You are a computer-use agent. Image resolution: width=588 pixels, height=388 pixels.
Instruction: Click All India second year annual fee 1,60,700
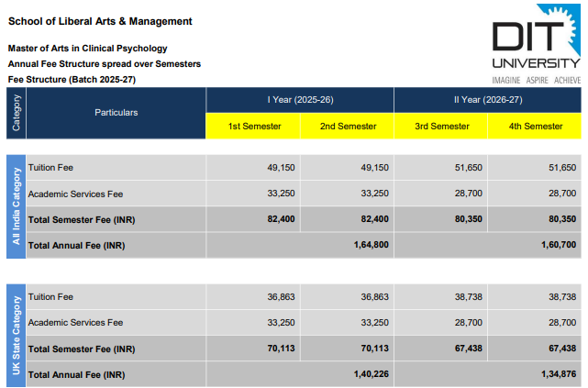557,246
